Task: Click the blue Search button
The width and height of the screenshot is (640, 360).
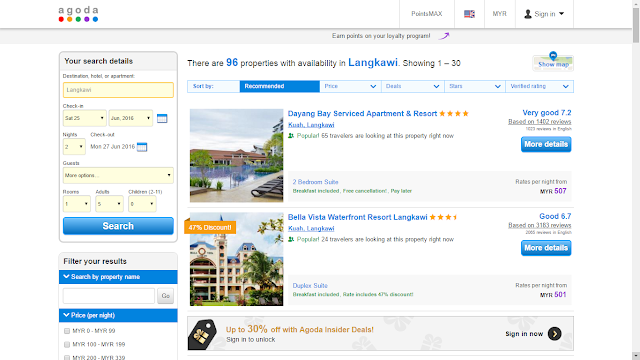Action: 118,226
